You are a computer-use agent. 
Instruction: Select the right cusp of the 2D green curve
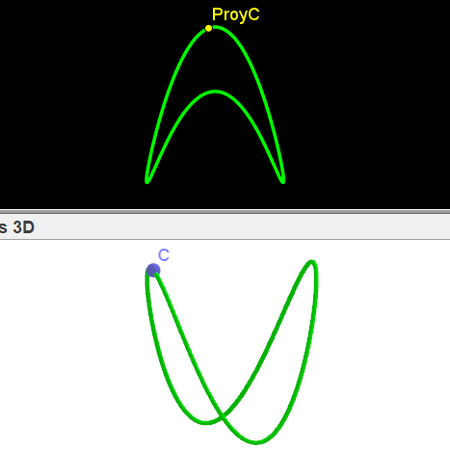tap(283, 181)
